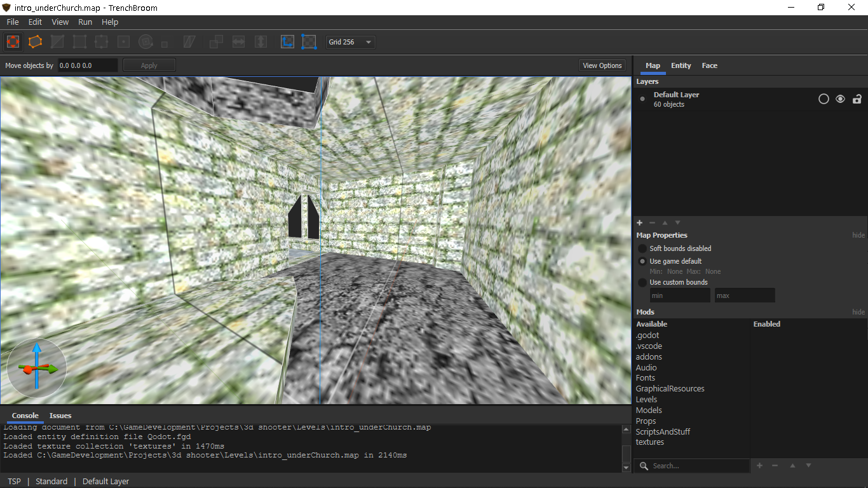Image resolution: width=868 pixels, height=488 pixels.
Task: Select Soft bounds disabled option
Action: pyautogui.click(x=642, y=248)
